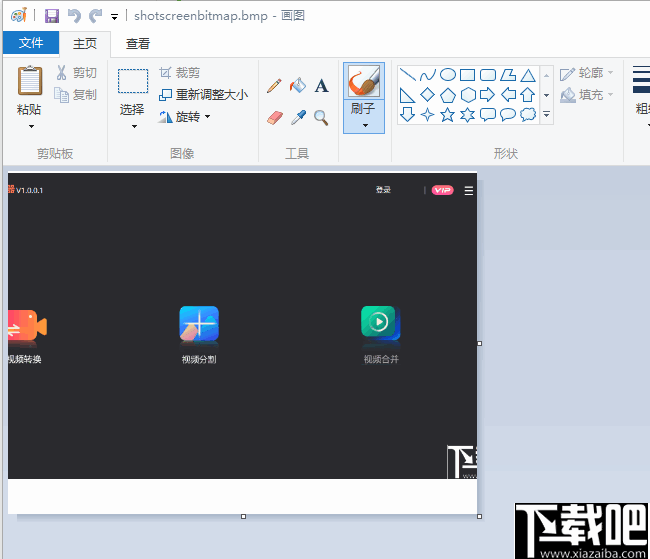Pick the rounded rectangular callout shape

[x=488, y=114]
